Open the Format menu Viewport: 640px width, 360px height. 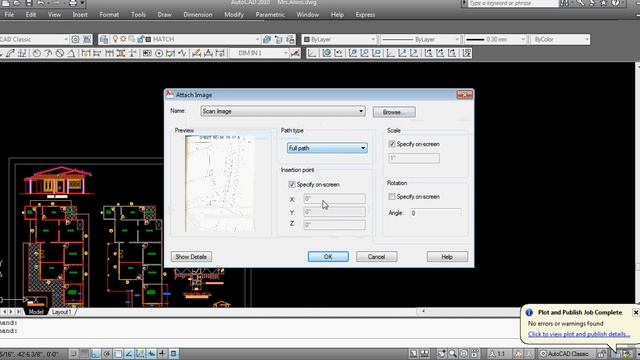click(109, 15)
